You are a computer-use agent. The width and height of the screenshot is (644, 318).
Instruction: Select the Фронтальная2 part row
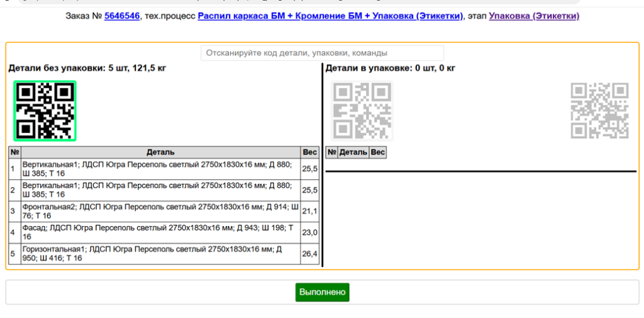tap(160, 211)
